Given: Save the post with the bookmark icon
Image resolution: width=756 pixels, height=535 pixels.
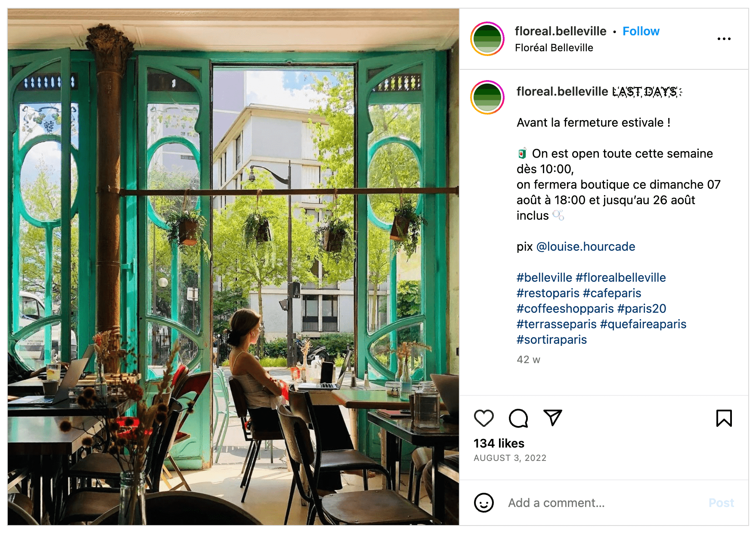Looking at the screenshot, I should pos(724,418).
